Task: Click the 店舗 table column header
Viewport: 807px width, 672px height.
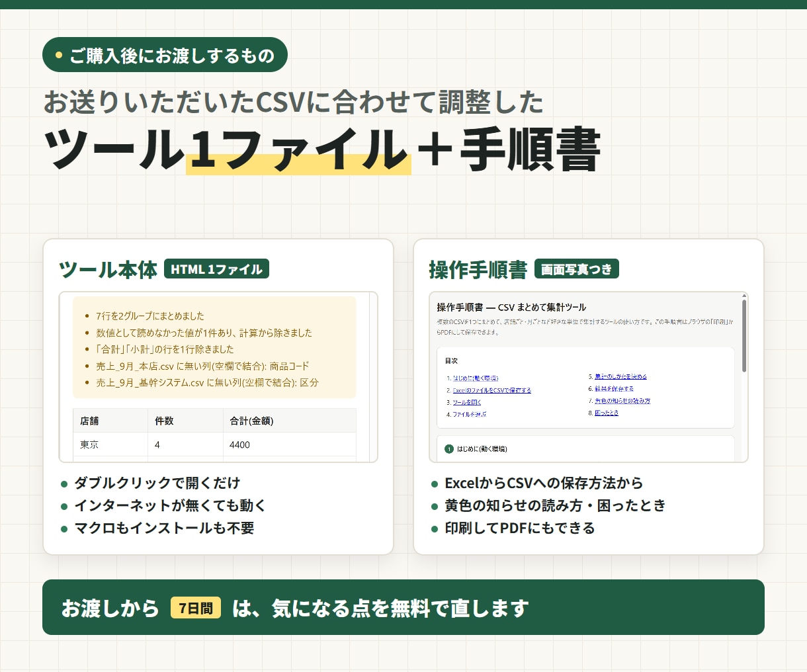Action: pyautogui.click(x=110, y=421)
